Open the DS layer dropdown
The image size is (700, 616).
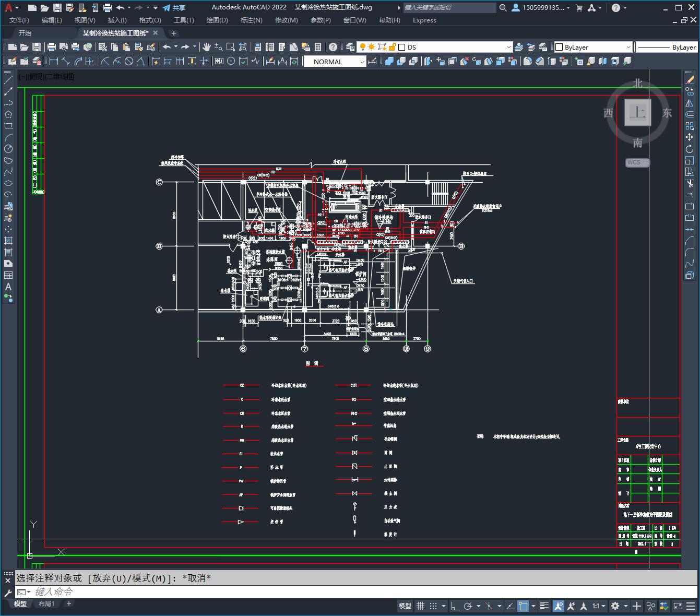pyautogui.click(x=509, y=47)
